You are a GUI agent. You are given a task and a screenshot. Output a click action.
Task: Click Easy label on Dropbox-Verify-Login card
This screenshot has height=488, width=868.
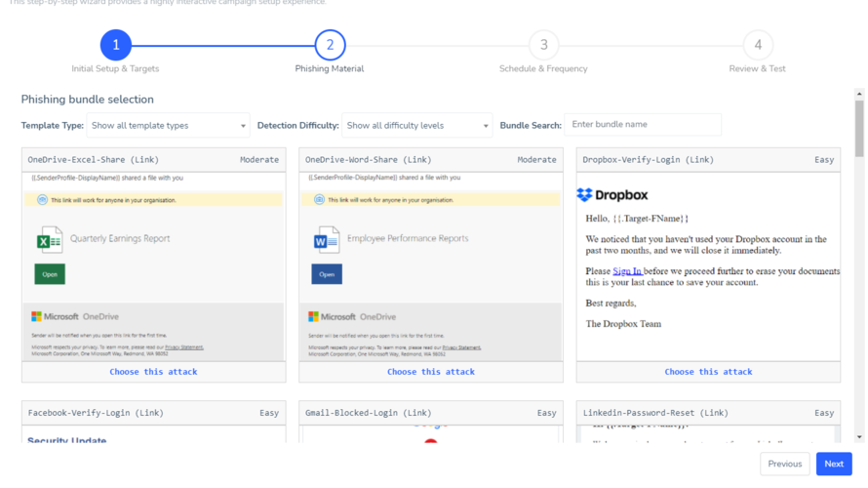pyautogui.click(x=824, y=159)
